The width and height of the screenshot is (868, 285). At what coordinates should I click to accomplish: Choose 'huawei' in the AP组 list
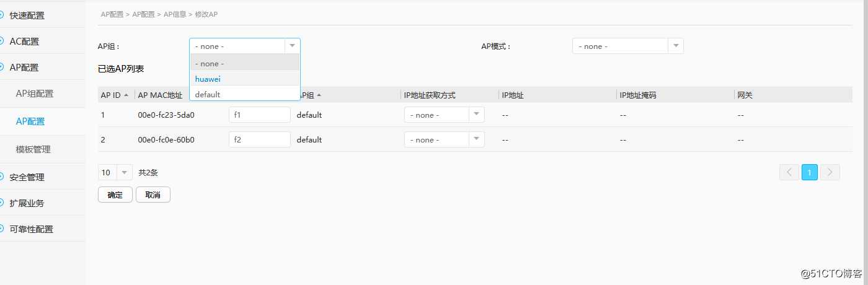[245, 79]
